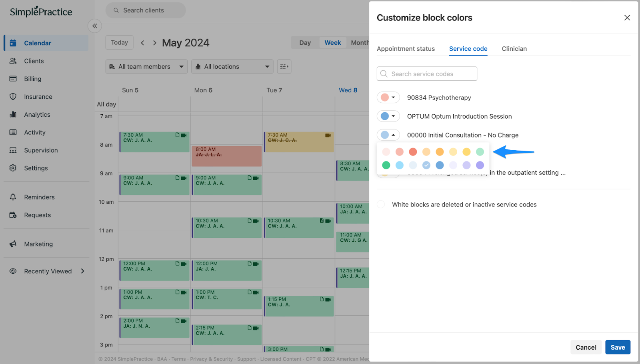Switch to the Clinician tab
Screen dimensions: 640x364
pos(514,49)
